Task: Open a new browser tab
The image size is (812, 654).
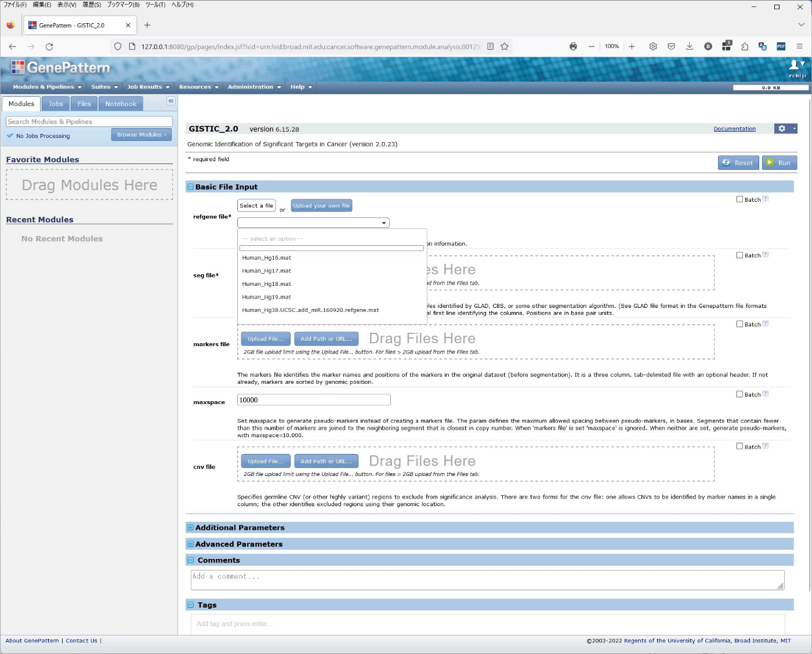Action: (x=147, y=25)
